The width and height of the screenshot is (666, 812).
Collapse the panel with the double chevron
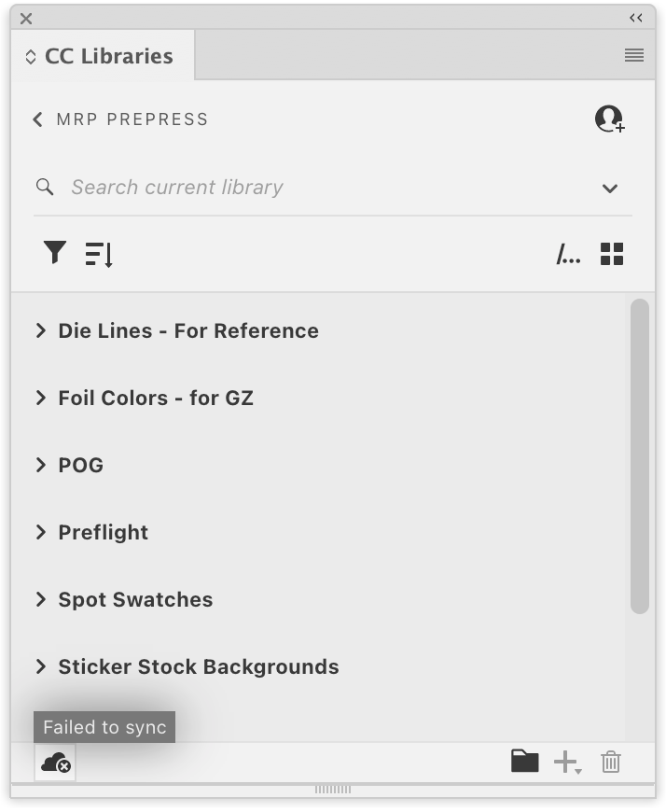pos(636,17)
